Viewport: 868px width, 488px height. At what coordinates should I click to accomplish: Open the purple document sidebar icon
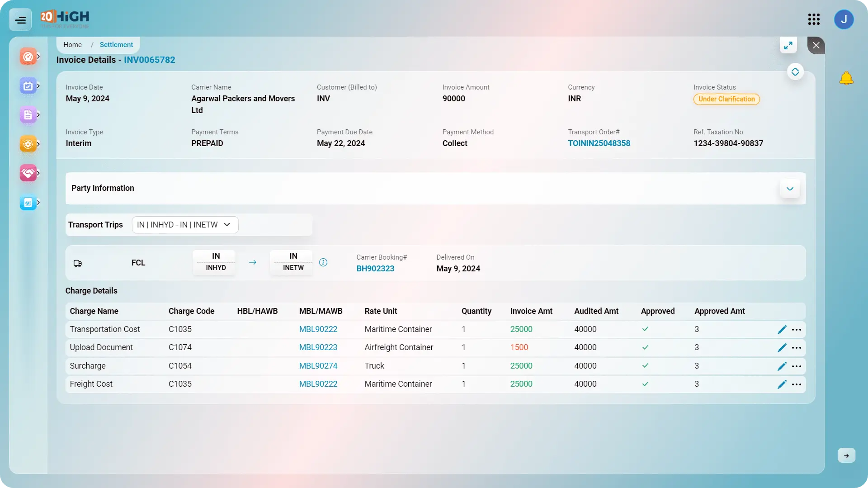[x=28, y=115]
